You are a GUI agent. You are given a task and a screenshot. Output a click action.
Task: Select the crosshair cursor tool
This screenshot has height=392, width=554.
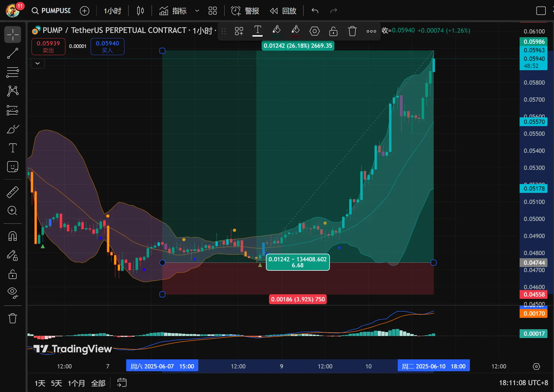13,35
